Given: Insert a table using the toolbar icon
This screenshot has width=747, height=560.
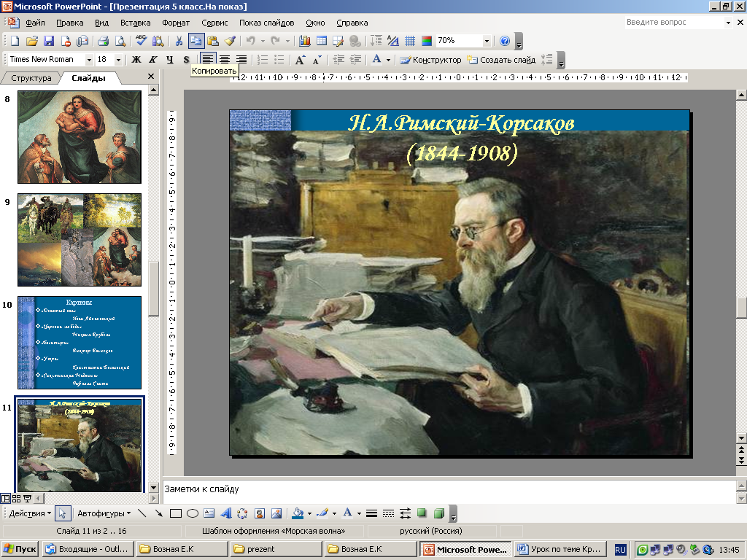Looking at the screenshot, I should [322, 41].
